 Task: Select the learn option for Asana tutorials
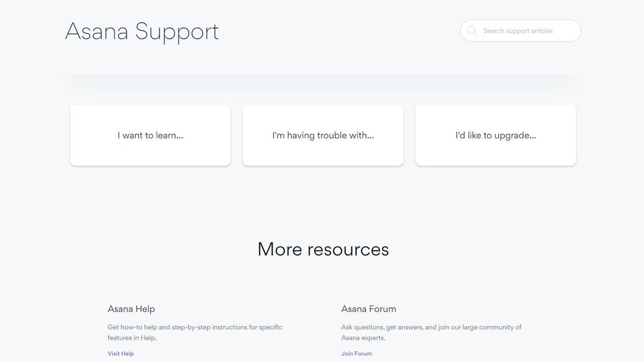click(150, 135)
